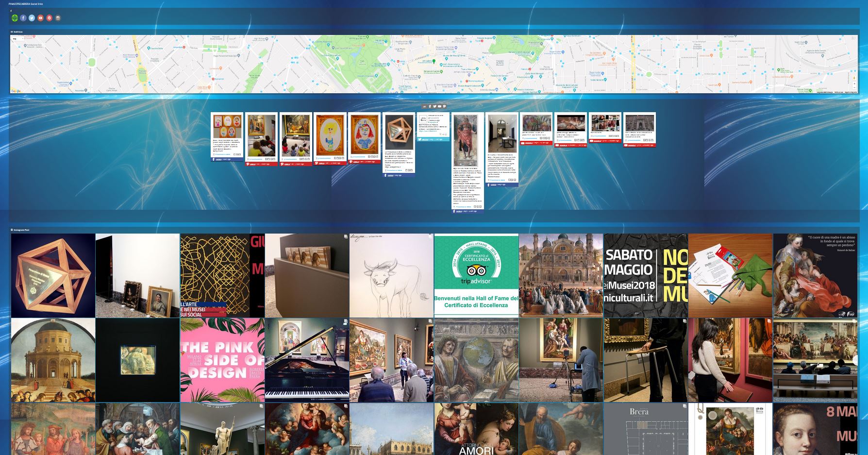The width and height of the screenshot is (868, 455).
Task: Open the Instagram round icon in header
Action: [x=58, y=18]
